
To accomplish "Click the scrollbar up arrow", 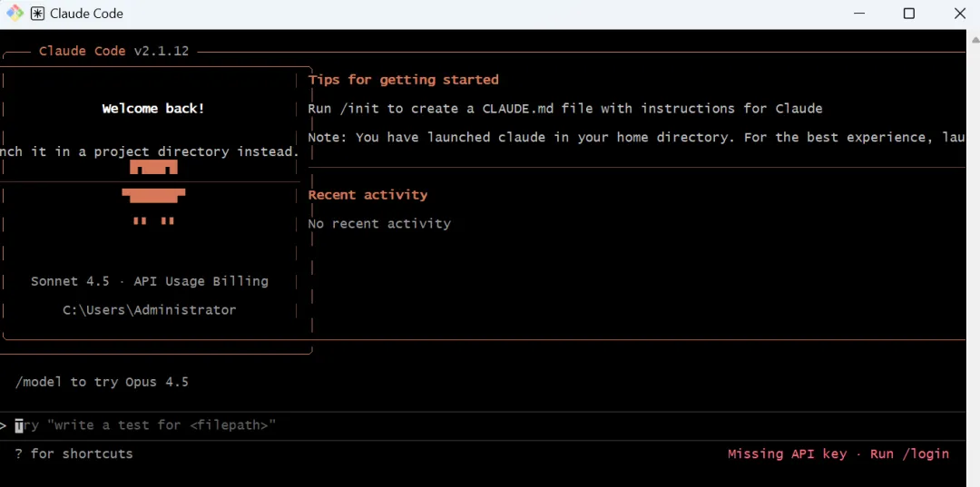I will point(975,40).
